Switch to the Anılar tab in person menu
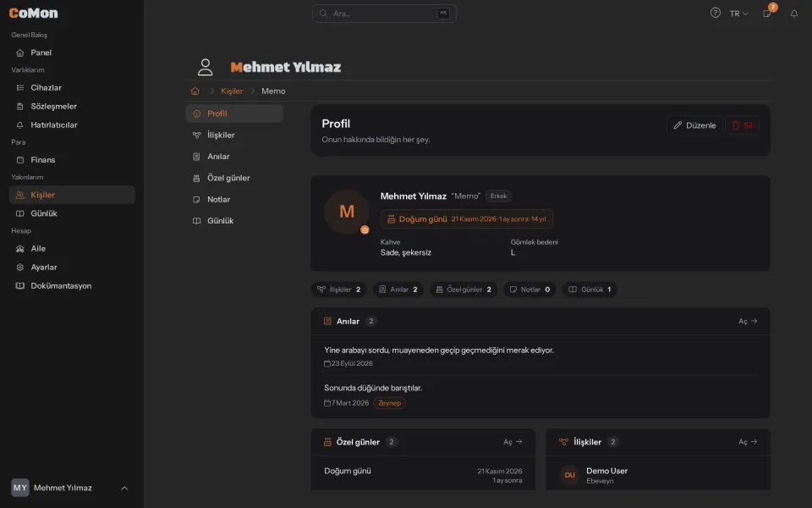The image size is (812, 508). coord(234,157)
